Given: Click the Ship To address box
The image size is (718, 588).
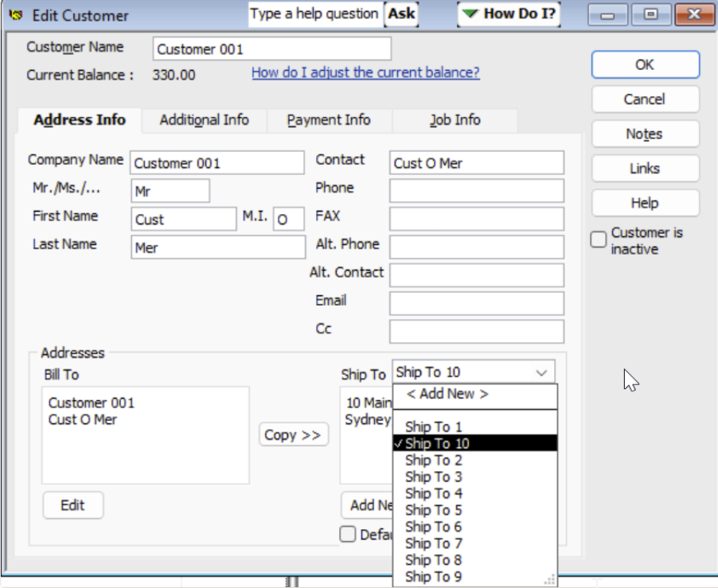Looking at the screenshot, I should [x=366, y=435].
